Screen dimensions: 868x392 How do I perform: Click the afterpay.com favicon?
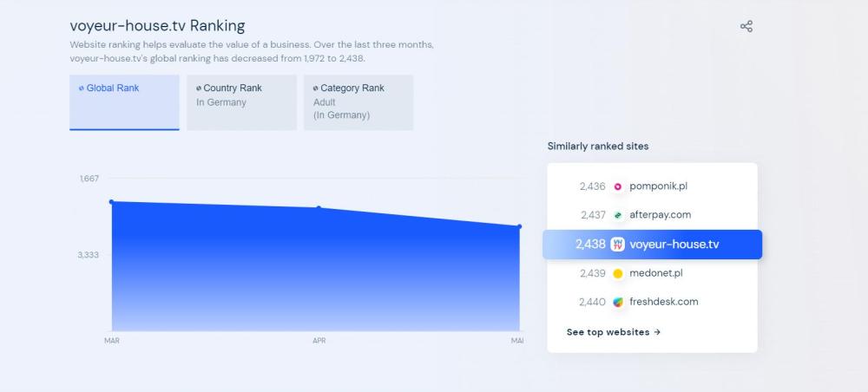(x=618, y=215)
